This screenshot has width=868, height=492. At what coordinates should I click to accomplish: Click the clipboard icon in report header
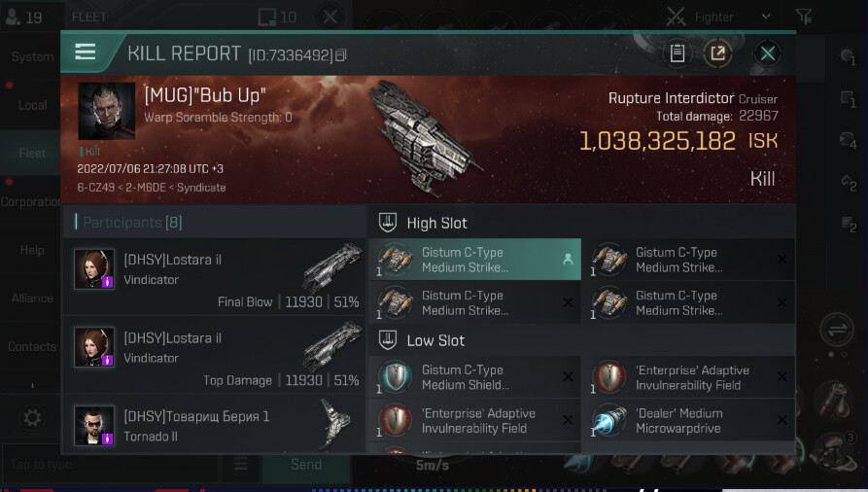click(x=677, y=53)
